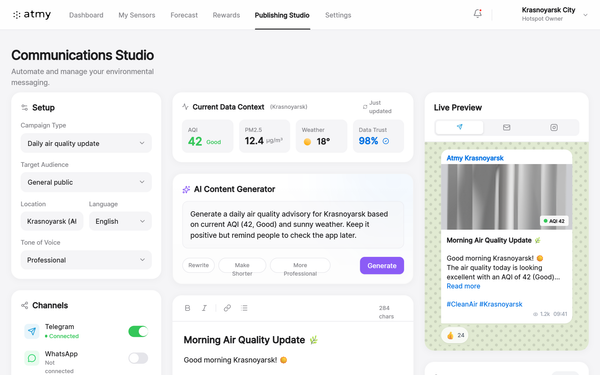Click the Data Trust 98% value
The width and height of the screenshot is (600, 375).
click(368, 141)
